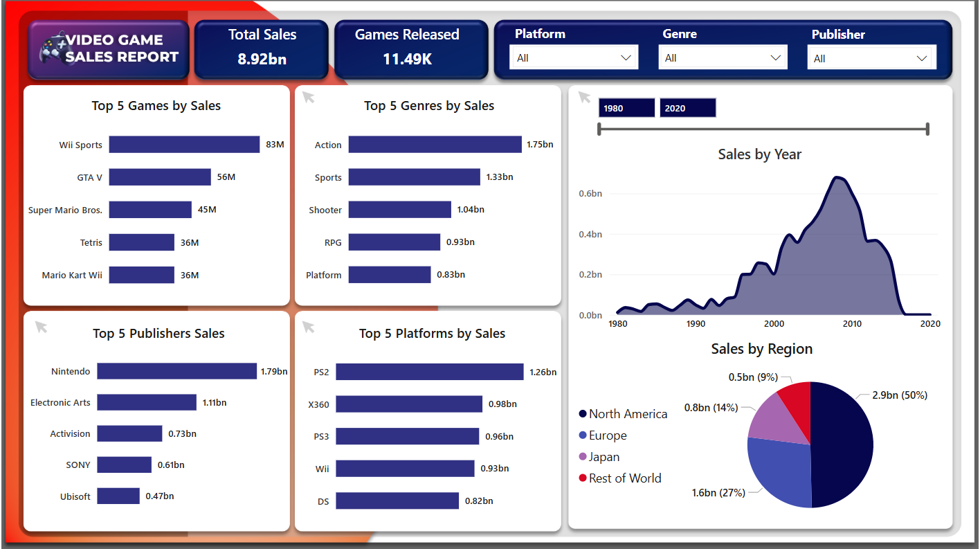Click the 2.9bn (50%) pie label
Viewport: 980px width, 549px height.
pos(900,395)
